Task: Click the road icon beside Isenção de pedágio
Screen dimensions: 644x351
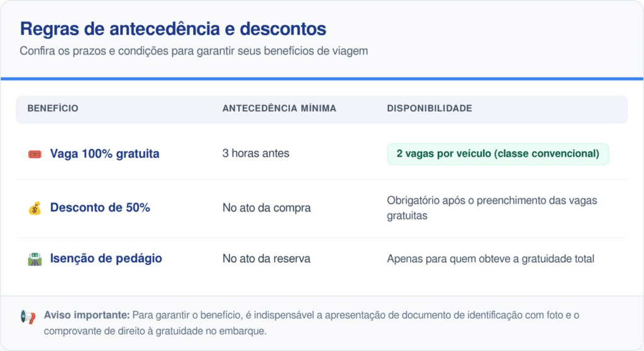Action: click(35, 259)
